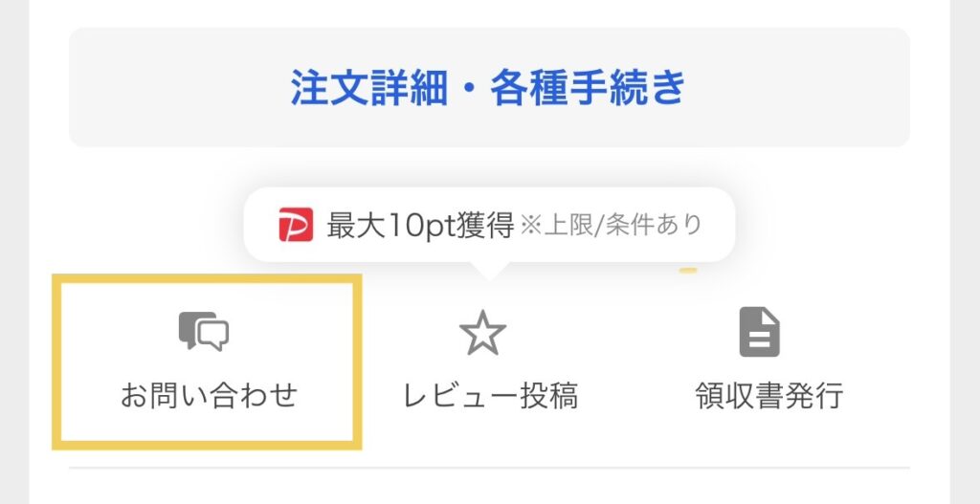
Task: Click the white tooltip bubble's left edge padding
Action: coord(261,225)
